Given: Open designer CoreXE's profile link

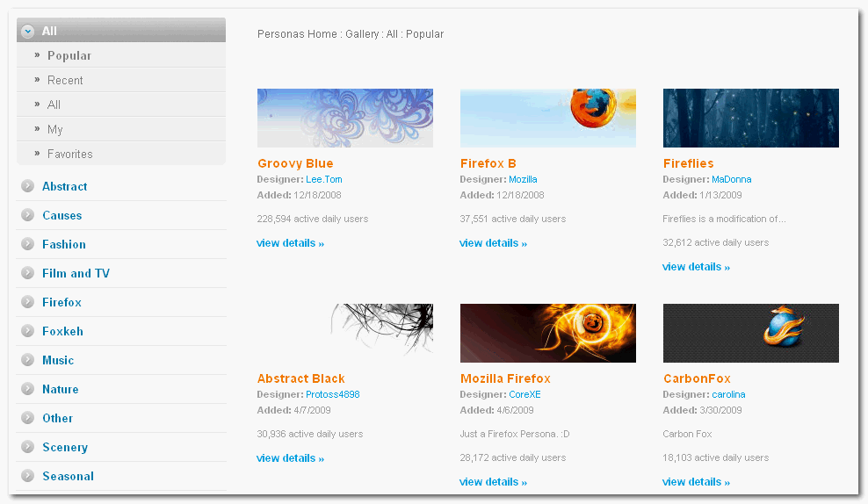Looking at the screenshot, I should click(x=524, y=395).
